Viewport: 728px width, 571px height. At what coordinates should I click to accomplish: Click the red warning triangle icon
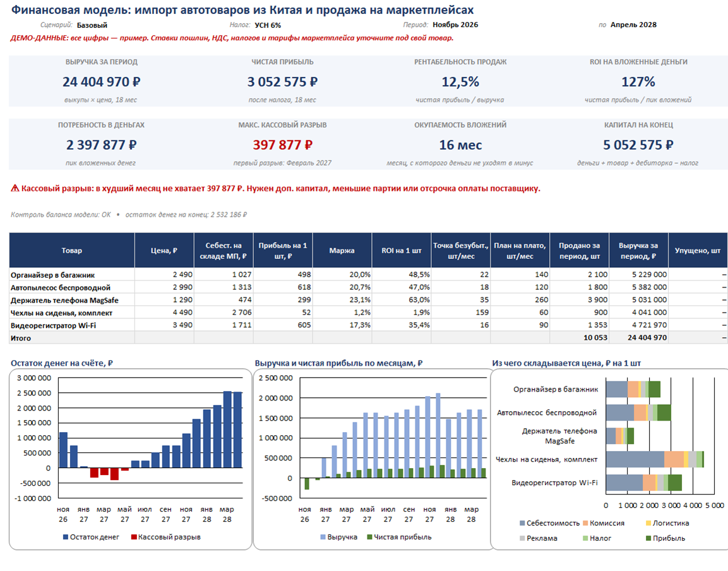click(15, 188)
